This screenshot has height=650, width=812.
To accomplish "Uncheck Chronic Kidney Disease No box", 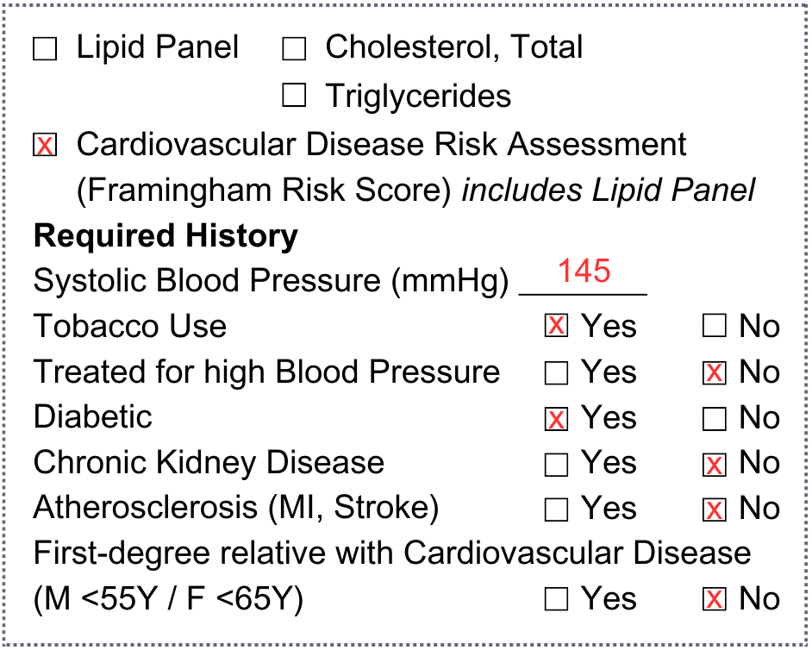I will tap(715, 464).
